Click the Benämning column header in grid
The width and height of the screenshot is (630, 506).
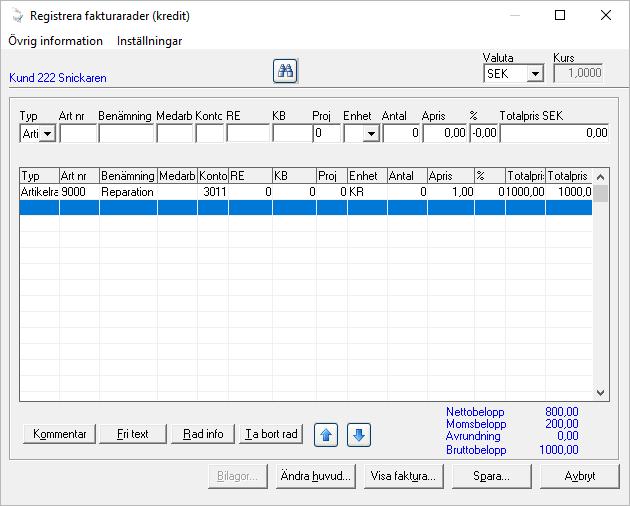tap(128, 176)
